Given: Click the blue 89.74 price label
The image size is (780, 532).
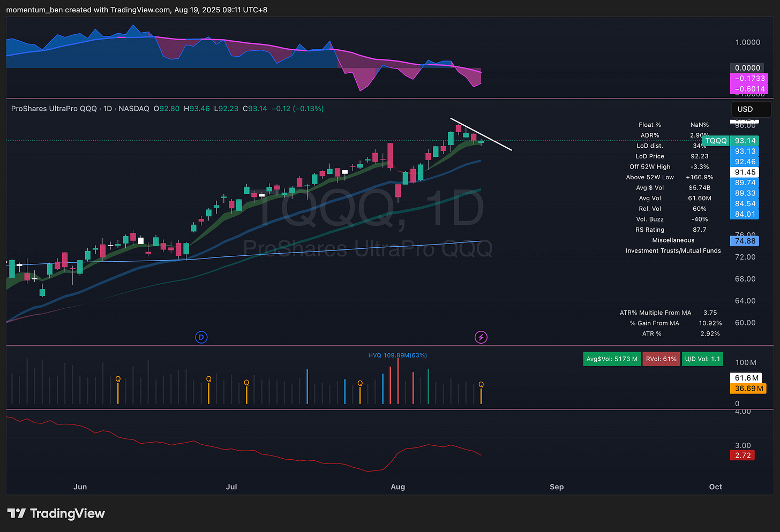Looking at the screenshot, I should coord(745,183).
